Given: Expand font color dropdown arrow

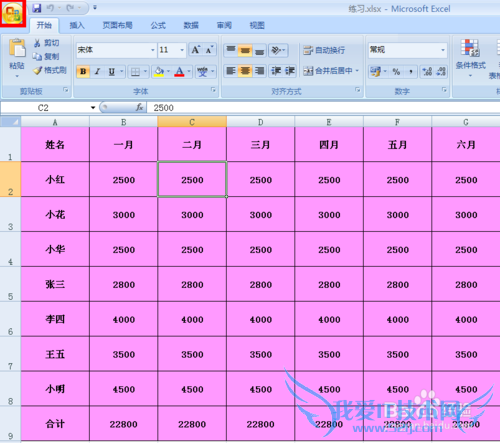Looking at the screenshot, I should 189,72.
